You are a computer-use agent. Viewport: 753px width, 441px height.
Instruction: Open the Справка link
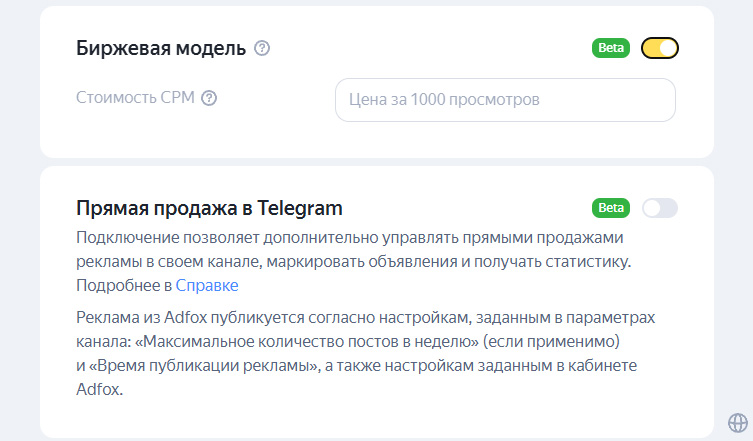207,285
